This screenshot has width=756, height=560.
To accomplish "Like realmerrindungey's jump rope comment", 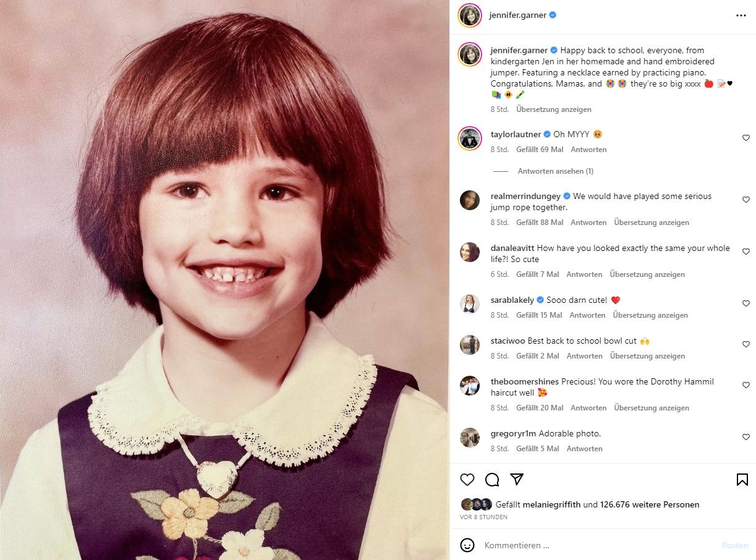I will click(x=745, y=200).
